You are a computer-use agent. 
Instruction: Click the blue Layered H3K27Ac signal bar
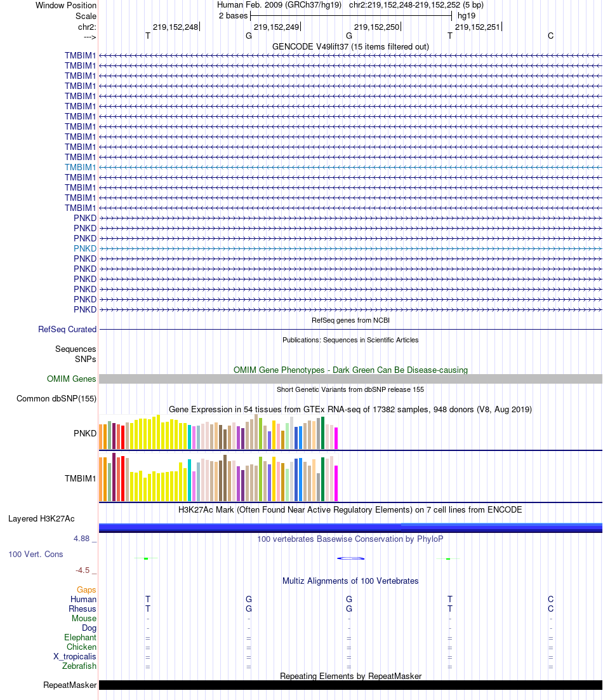click(350, 528)
